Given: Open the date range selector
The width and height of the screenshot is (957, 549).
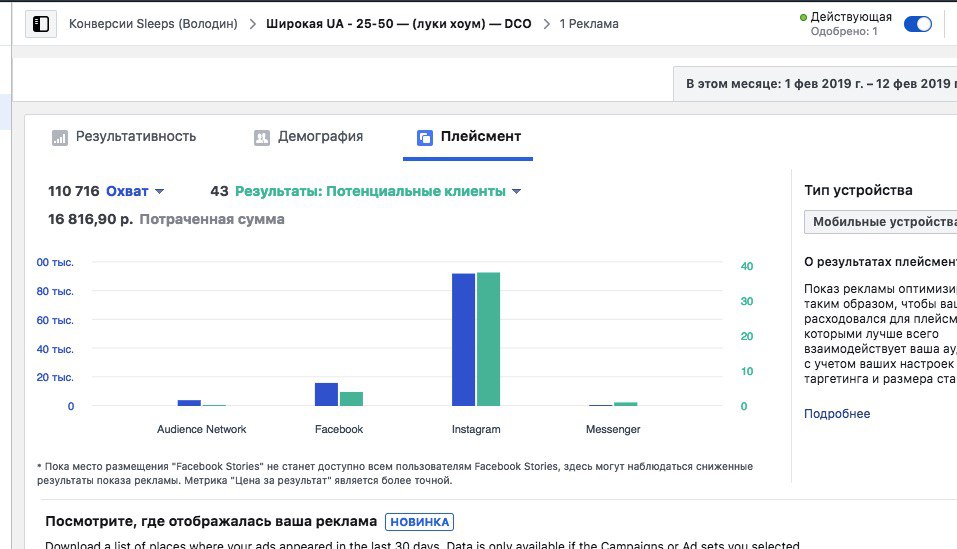Looking at the screenshot, I should tap(815, 84).
